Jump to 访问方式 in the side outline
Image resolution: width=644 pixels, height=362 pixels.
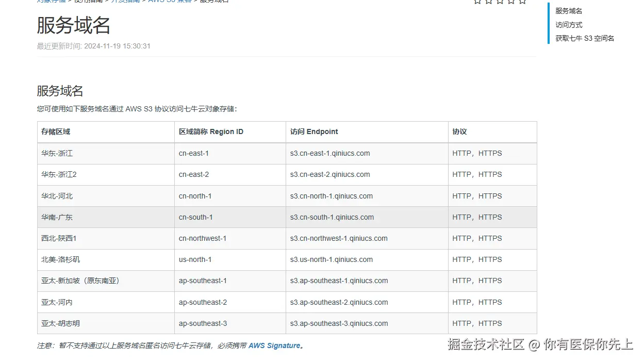coord(569,25)
